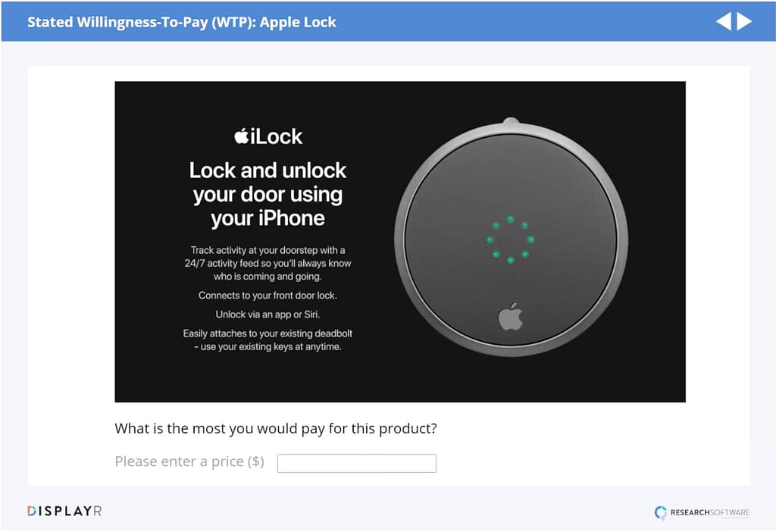Open the Research Software text link
The width and height of the screenshot is (776, 532).
(709, 513)
